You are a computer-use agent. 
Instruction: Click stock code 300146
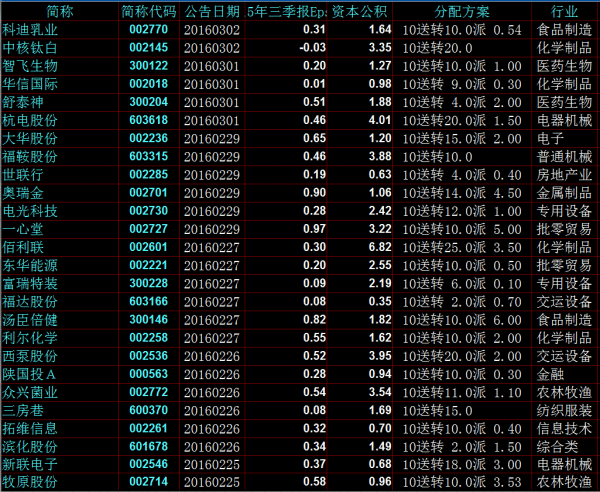pyautogui.click(x=148, y=319)
